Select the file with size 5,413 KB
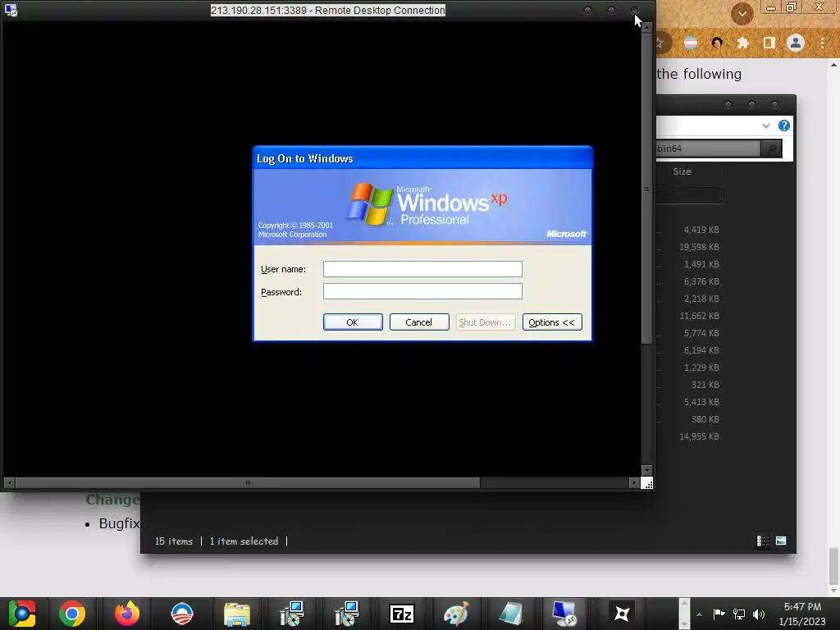The height and width of the screenshot is (630, 840). (x=701, y=402)
